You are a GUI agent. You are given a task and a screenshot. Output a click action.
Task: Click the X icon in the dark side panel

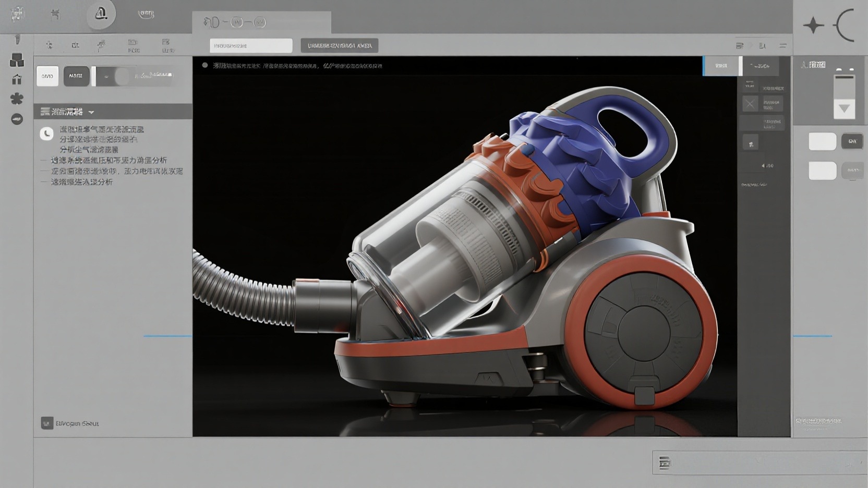click(x=750, y=103)
